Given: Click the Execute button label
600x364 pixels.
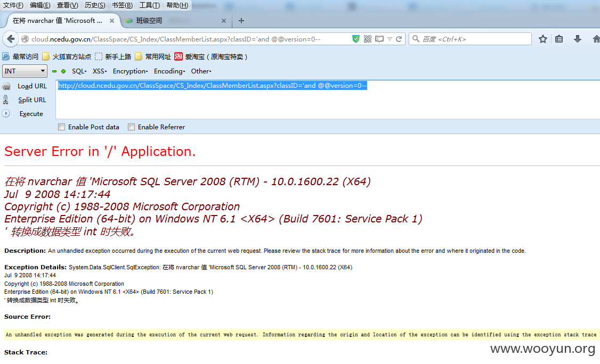Looking at the screenshot, I should [x=31, y=114].
